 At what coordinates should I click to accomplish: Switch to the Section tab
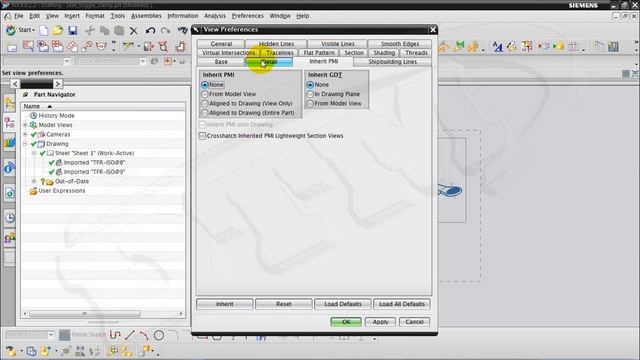353,53
